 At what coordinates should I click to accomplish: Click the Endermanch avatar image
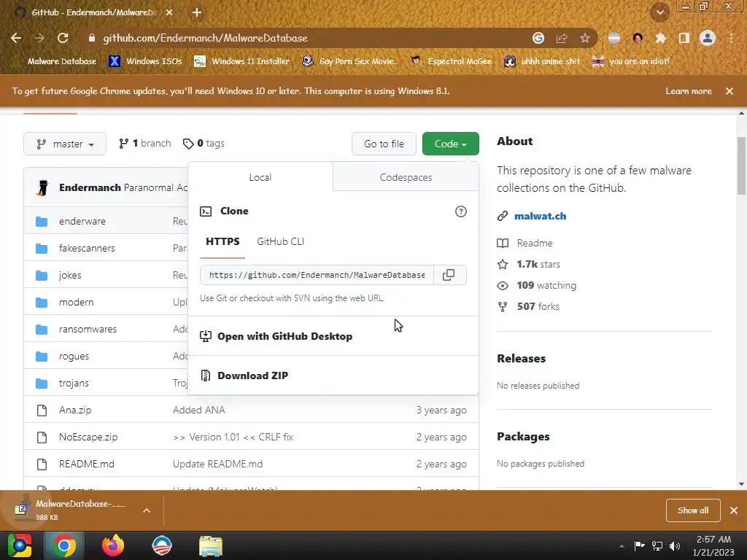pos(42,187)
